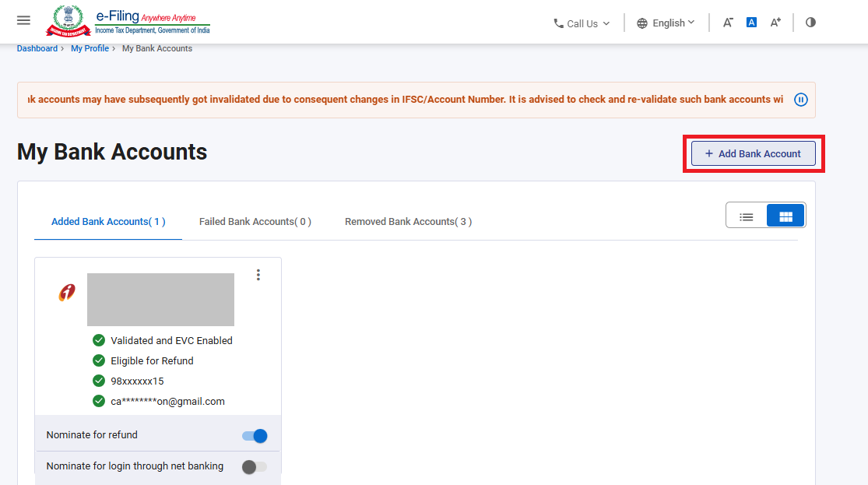Screen dimensions: 868x485
Task: Switch to list view layout
Action: click(x=746, y=217)
